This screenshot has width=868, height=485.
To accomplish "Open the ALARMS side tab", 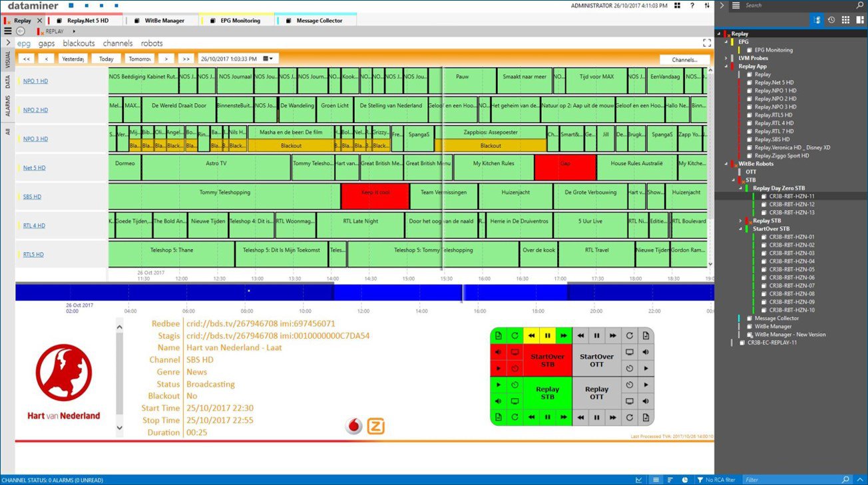I will [7, 106].
